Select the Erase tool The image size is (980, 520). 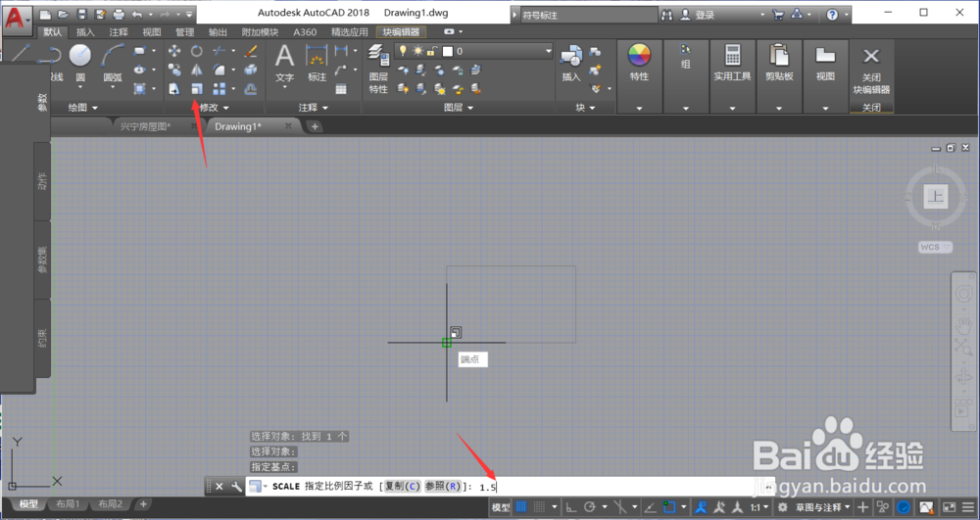coord(251,51)
